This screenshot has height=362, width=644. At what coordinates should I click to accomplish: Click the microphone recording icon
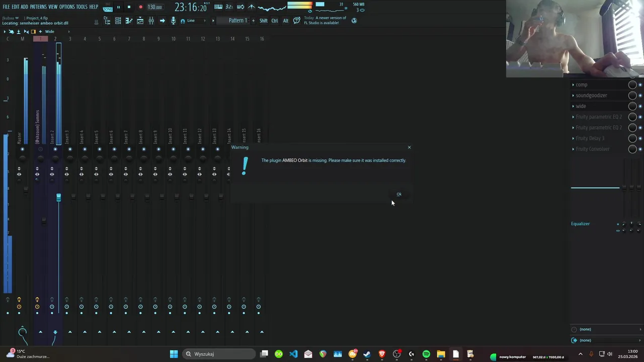[x=173, y=21]
